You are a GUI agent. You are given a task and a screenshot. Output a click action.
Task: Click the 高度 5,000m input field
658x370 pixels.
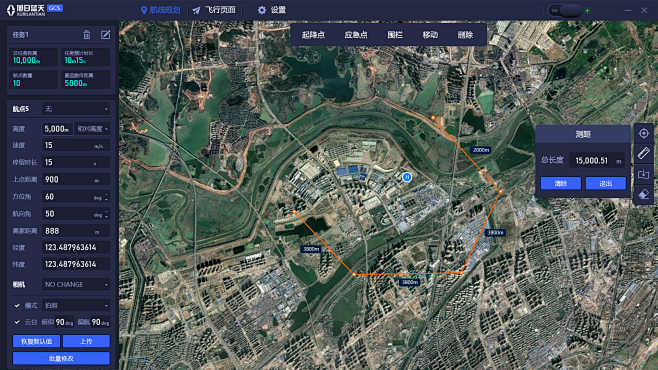(57, 129)
